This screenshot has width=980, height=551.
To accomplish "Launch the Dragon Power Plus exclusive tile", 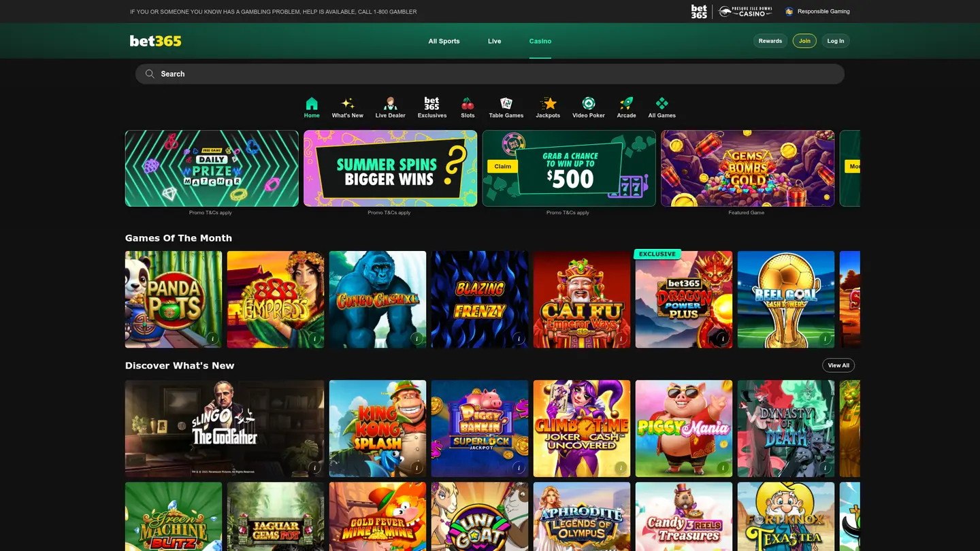I will [684, 299].
